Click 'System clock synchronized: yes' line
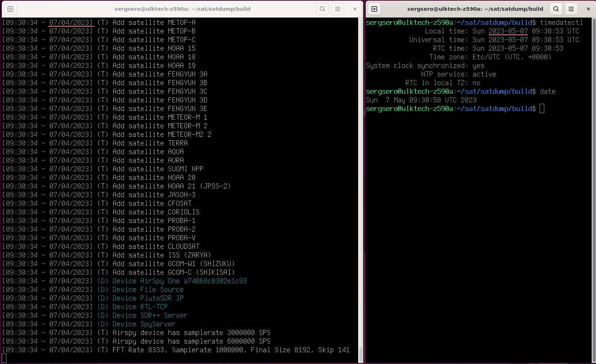Viewport: 596px width, 364px height. [x=425, y=65]
